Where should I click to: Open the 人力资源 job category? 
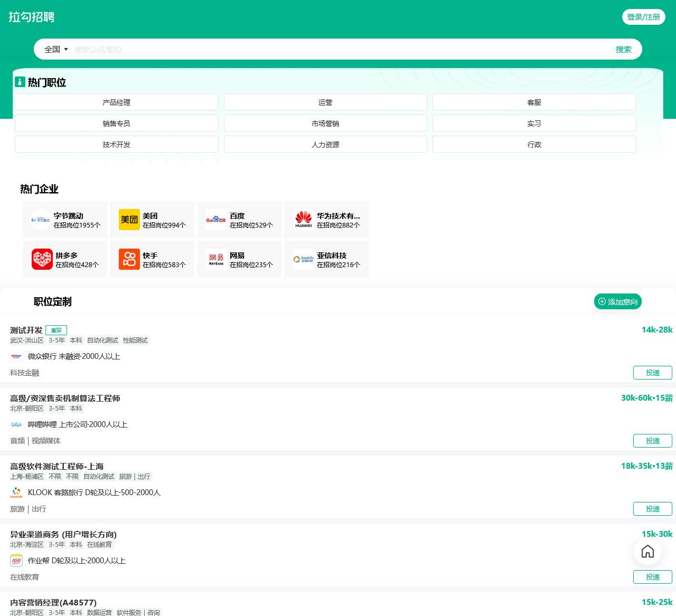coord(325,145)
